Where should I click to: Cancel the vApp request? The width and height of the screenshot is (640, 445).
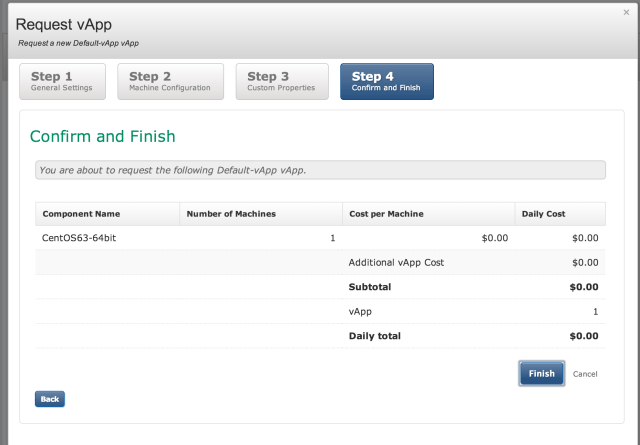click(x=585, y=374)
